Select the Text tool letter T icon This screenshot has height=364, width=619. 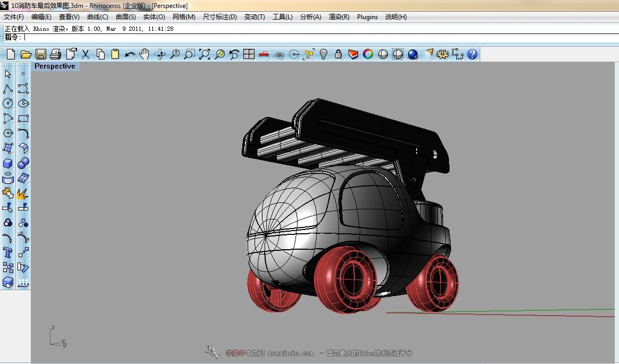pos(8,252)
